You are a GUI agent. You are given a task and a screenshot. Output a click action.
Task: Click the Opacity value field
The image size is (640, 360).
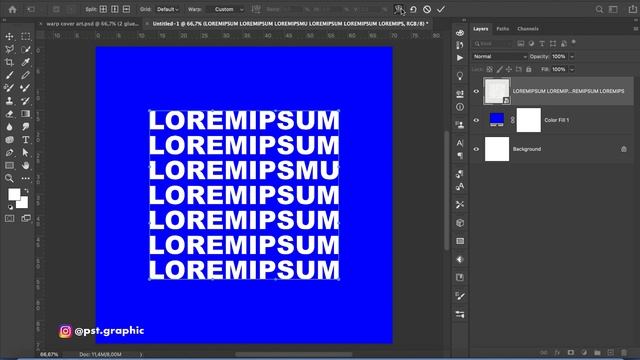[x=558, y=56]
